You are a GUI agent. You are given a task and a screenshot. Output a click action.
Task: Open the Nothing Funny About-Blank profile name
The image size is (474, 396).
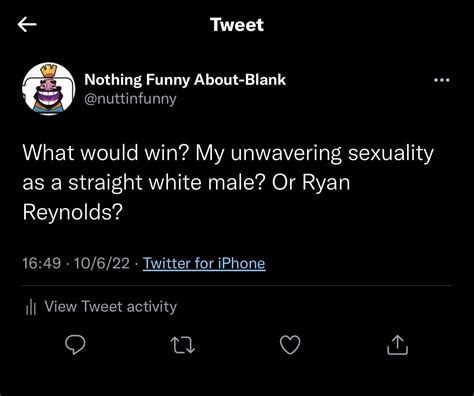(185, 80)
